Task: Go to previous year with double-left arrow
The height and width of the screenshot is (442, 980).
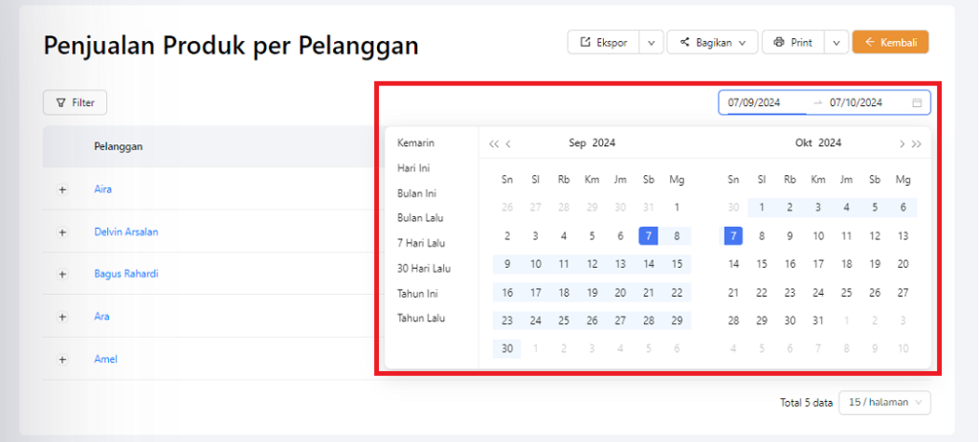Action: point(494,144)
